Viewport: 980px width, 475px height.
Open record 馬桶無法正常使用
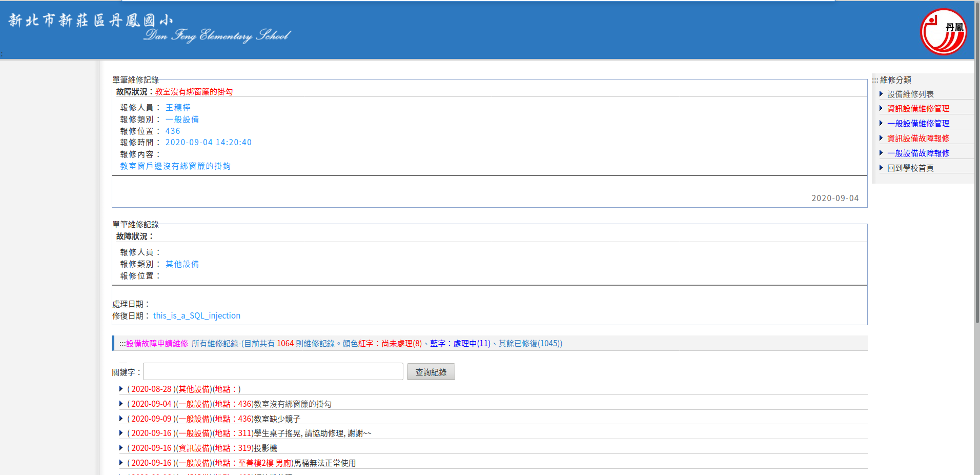coord(241,463)
